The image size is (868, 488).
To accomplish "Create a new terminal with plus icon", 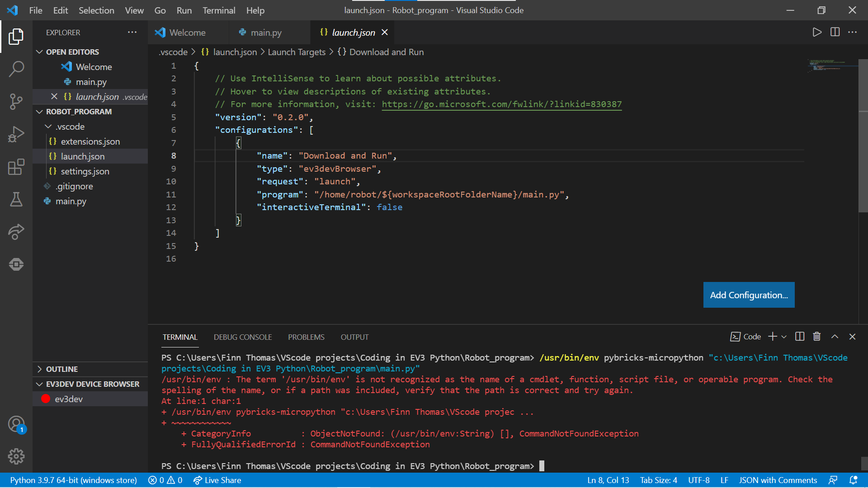I will (773, 337).
